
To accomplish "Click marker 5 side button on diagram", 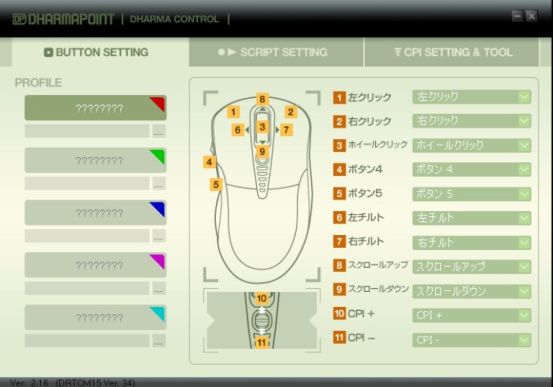I will click(x=216, y=185).
